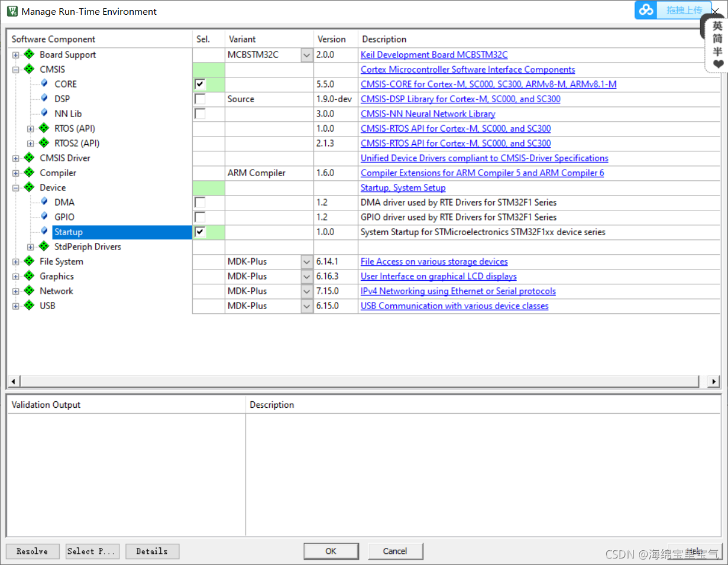Click the blue NN Lib component icon
This screenshot has height=565, width=728.
point(44,113)
